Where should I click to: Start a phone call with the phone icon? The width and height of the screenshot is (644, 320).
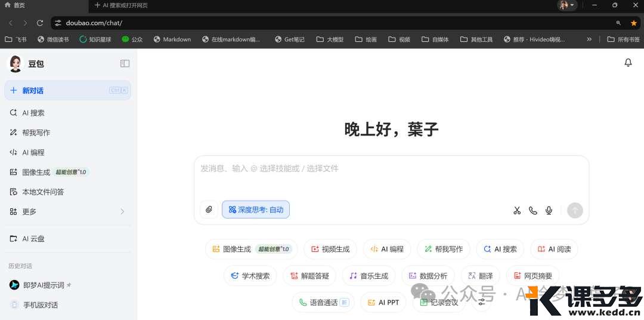[533, 210]
